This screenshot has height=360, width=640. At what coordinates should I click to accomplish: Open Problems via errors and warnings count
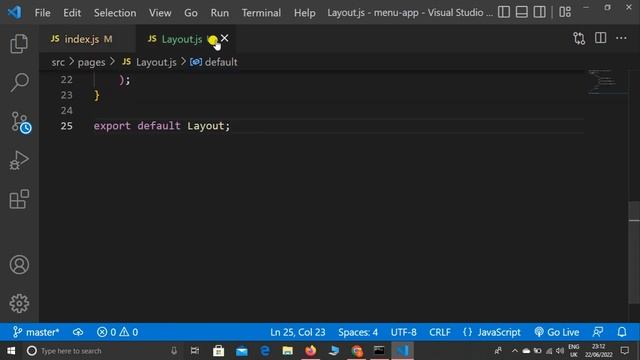click(118, 332)
